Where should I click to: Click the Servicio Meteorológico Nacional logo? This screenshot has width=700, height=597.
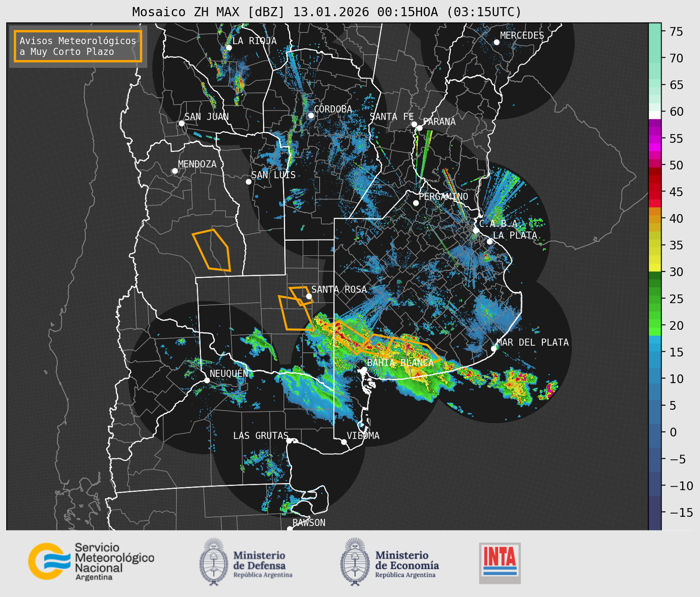91,561
